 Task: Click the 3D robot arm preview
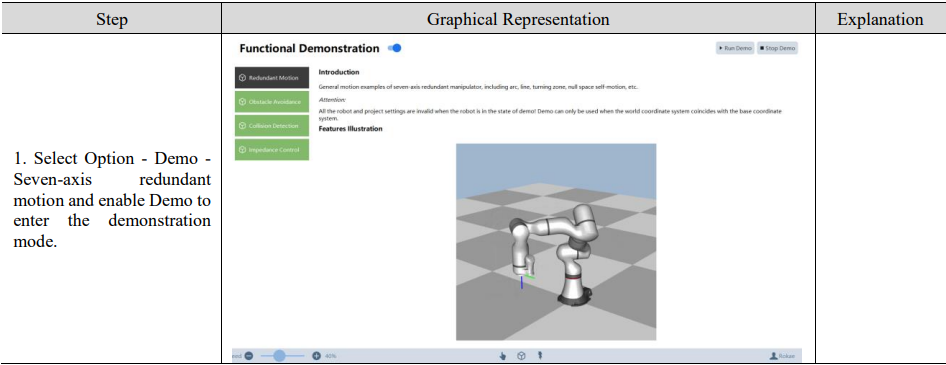click(x=556, y=242)
